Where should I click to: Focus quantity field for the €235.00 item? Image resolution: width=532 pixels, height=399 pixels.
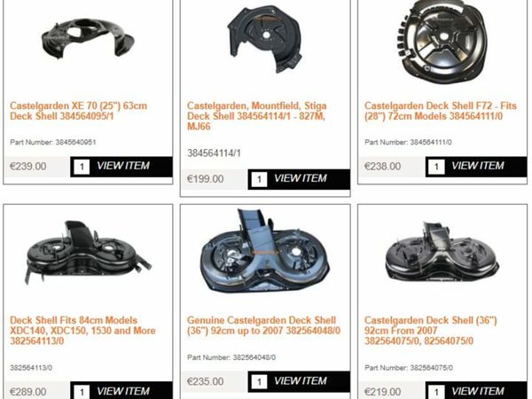259,382
